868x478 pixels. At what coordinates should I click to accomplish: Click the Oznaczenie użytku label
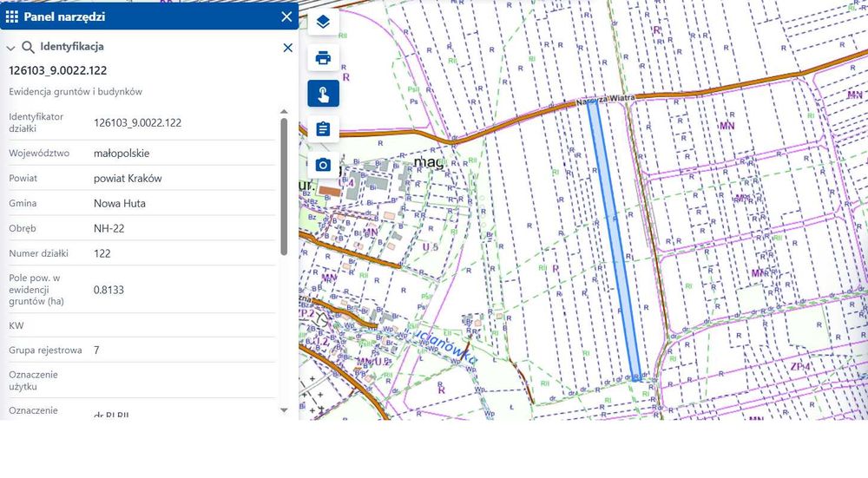[31, 381]
